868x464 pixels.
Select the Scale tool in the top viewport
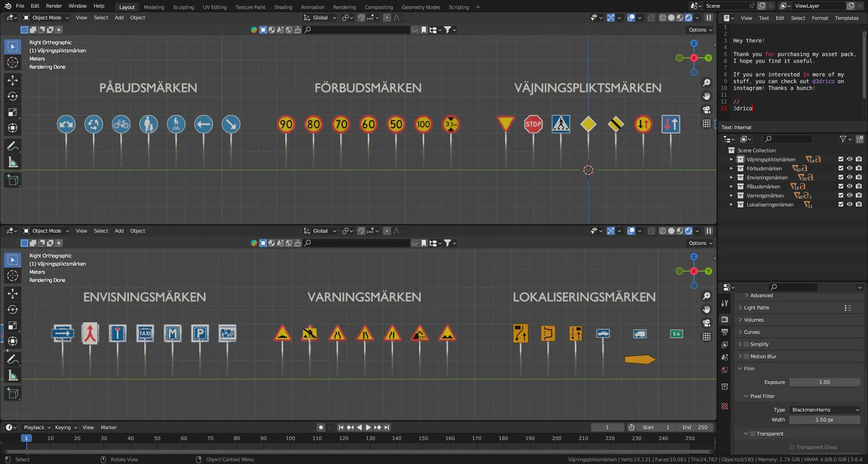12,112
